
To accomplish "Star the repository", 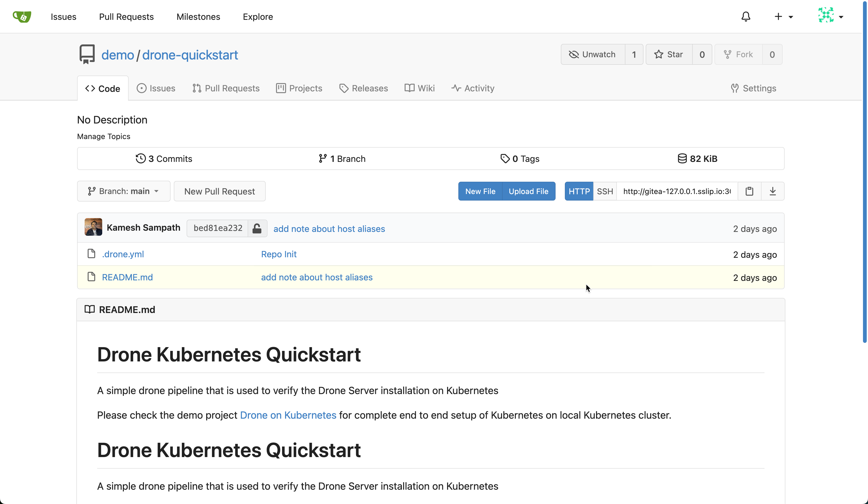I will click(x=669, y=54).
